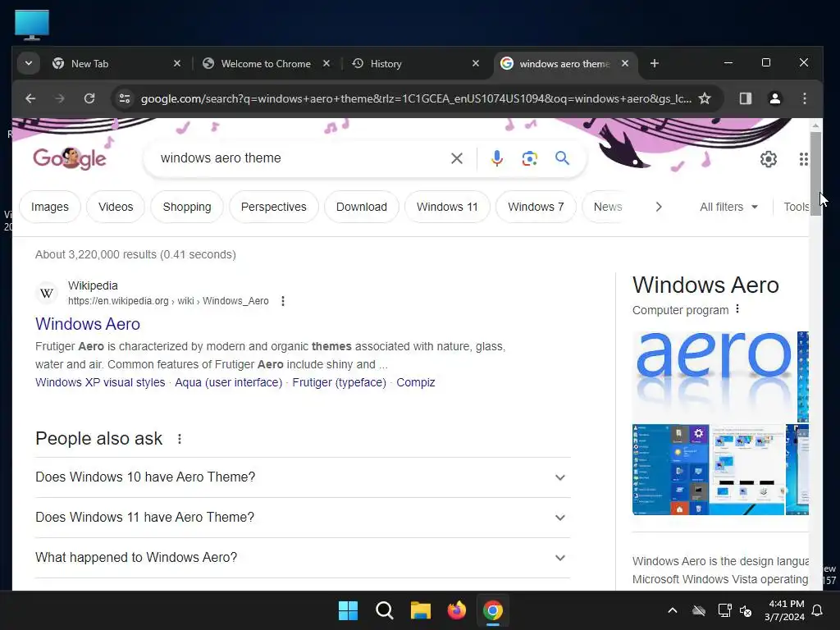Submit search using magnifying glass icon
Image resolution: width=840 pixels, height=630 pixels.
point(562,158)
